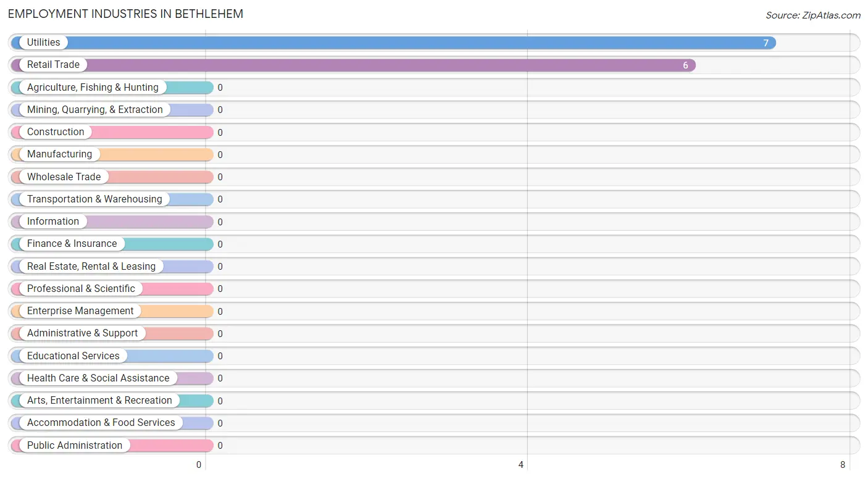Click the 0 value beside Information
The width and height of the screenshot is (868, 479).
click(x=220, y=222)
